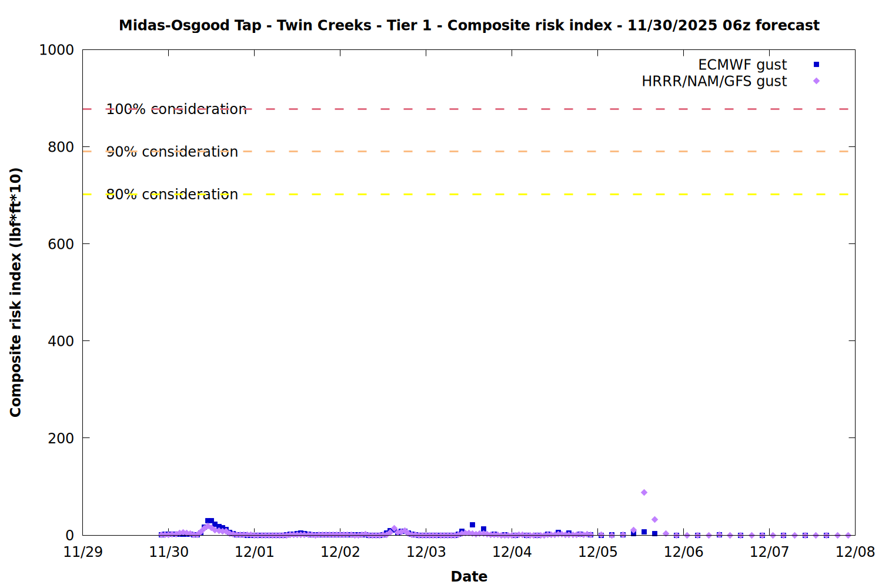The image size is (882, 588).
Task: Click the 400 y-axis tick label
Action: 61,341
